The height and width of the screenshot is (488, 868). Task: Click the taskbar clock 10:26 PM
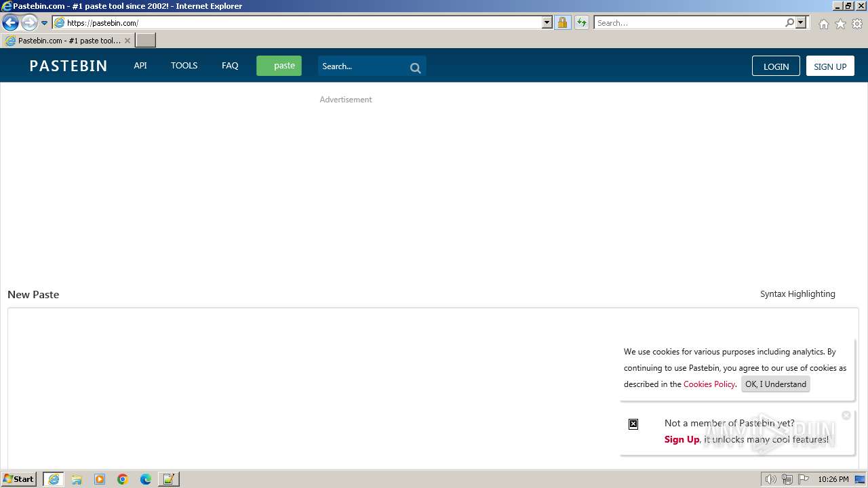pos(833,479)
